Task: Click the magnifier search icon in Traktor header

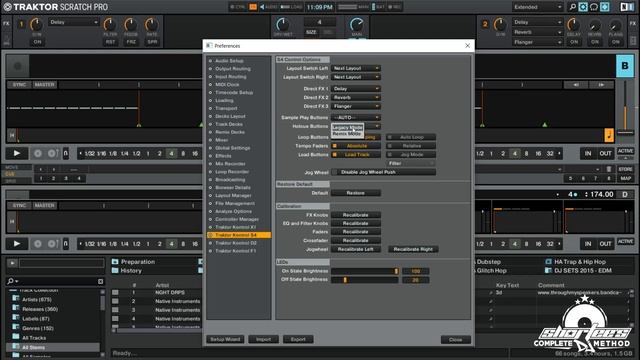Action: [x=573, y=7]
